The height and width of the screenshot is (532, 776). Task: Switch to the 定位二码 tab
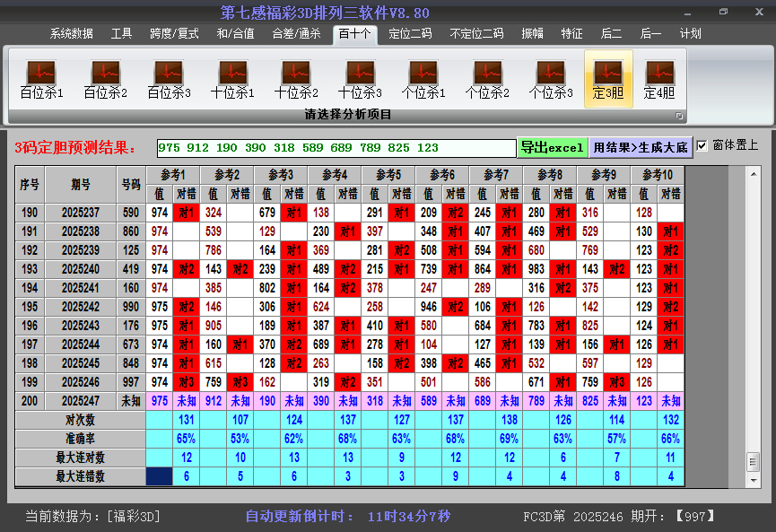coord(410,34)
